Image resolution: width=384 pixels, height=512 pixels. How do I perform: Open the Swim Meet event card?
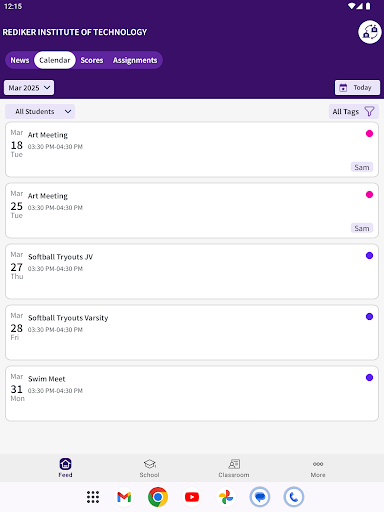pos(192,394)
